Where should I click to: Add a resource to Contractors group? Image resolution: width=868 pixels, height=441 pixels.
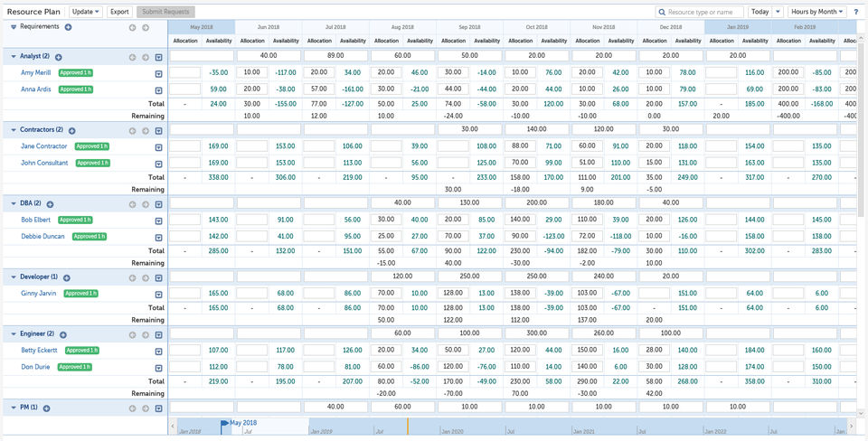72,131
